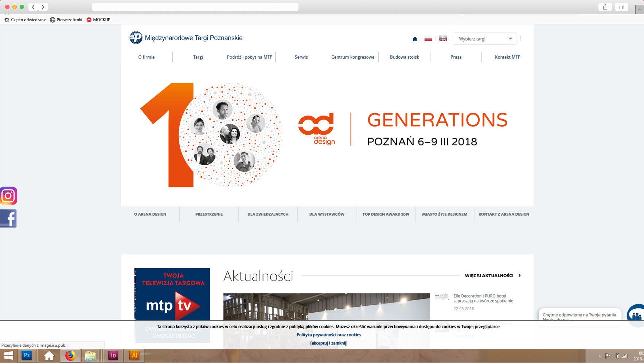Open the live chat people icon

[x=636, y=316]
